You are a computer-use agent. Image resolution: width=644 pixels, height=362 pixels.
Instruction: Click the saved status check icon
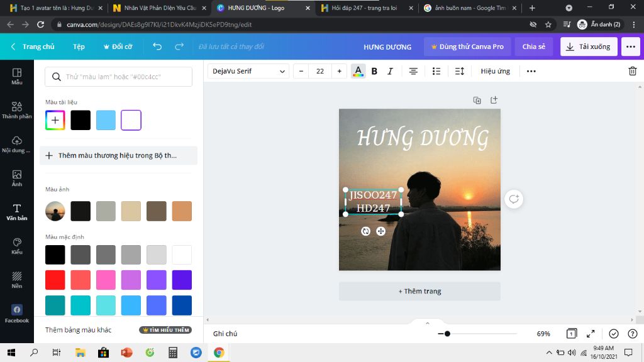point(614,334)
